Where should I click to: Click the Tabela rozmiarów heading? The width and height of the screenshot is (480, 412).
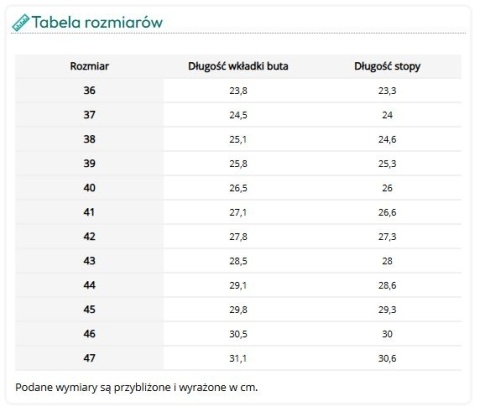pos(97,22)
